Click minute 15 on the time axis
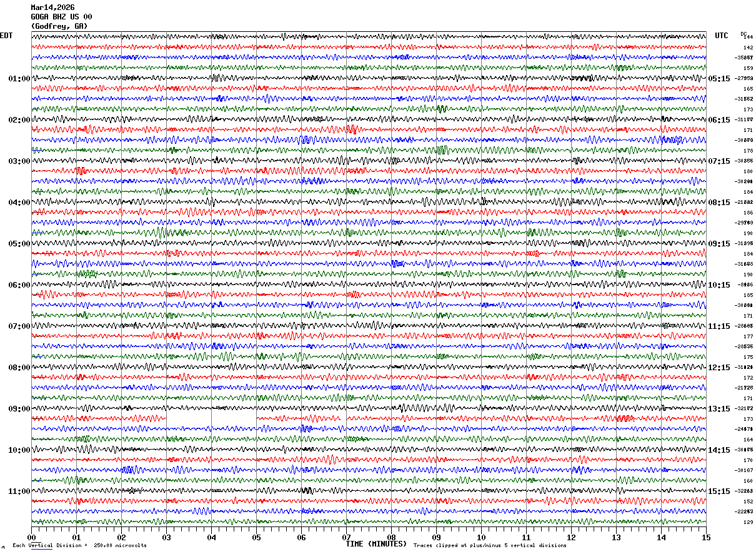 pos(705,537)
